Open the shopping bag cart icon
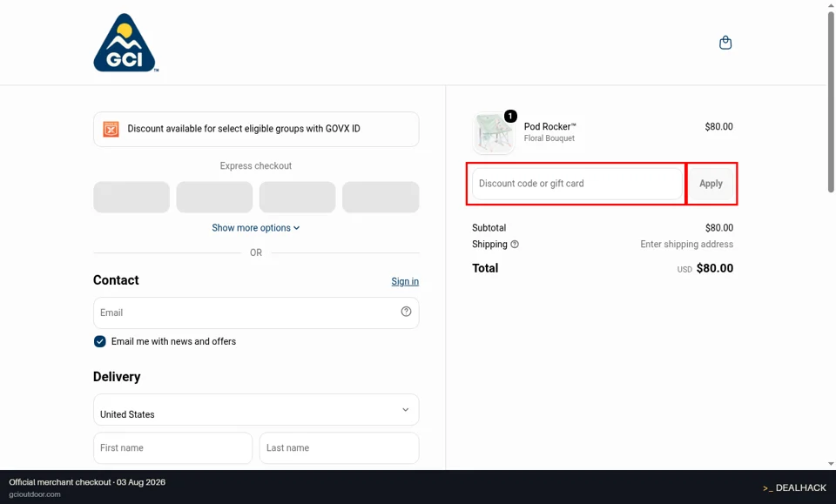Screen dimensions: 836x504 [725, 43]
